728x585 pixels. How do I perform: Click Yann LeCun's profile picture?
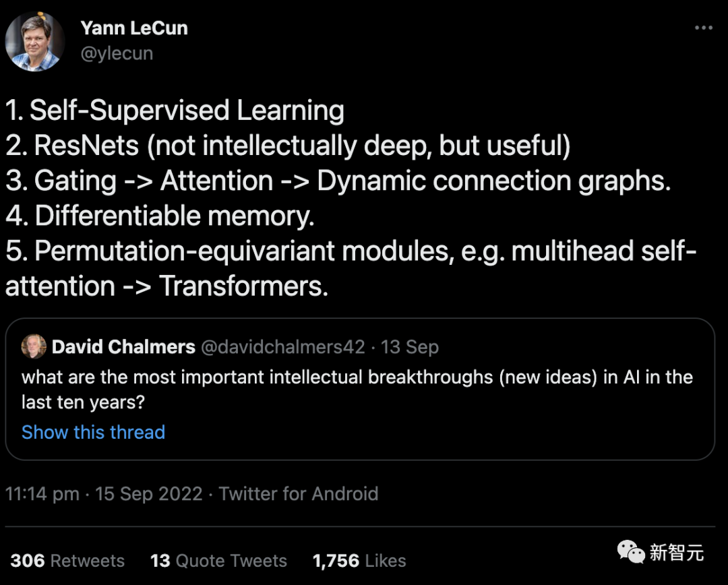click(35, 42)
